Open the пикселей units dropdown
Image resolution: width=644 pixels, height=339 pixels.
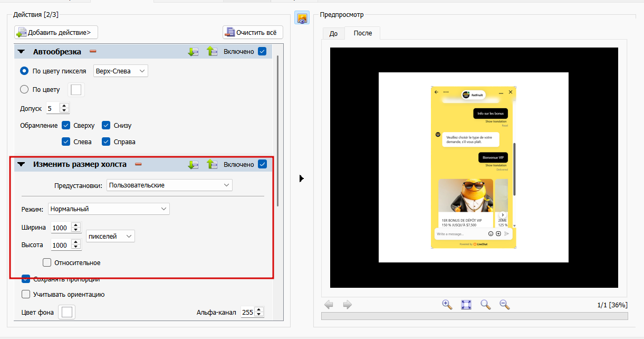(x=110, y=237)
